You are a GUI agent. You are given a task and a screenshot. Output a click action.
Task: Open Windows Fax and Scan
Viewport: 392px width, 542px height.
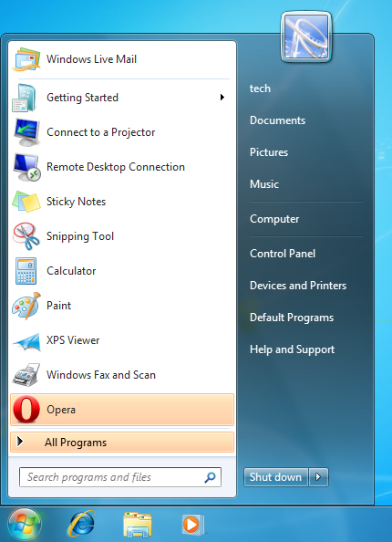click(122, 375)
